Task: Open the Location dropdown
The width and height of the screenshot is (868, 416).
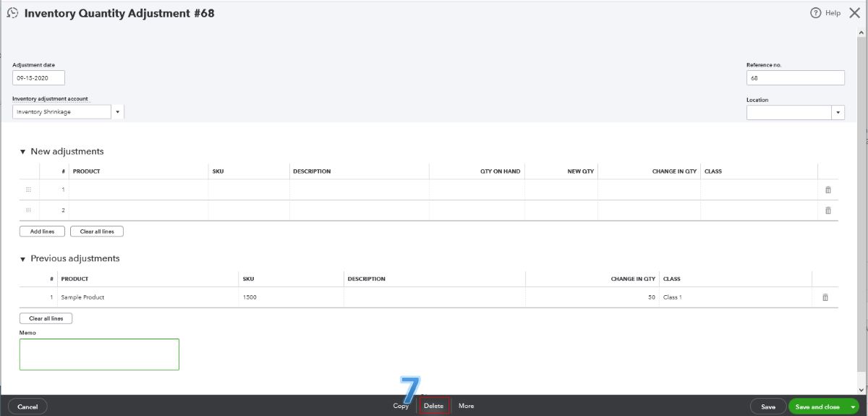Action: pyautogui.click(x=838, y=112)
